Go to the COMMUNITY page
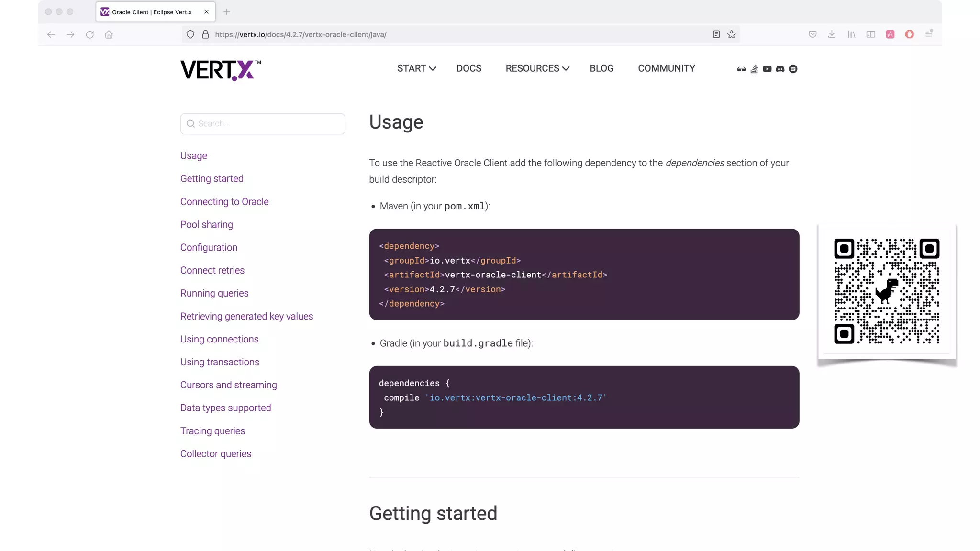The height and width of the screenshot is (551, 980). [667, 68]
